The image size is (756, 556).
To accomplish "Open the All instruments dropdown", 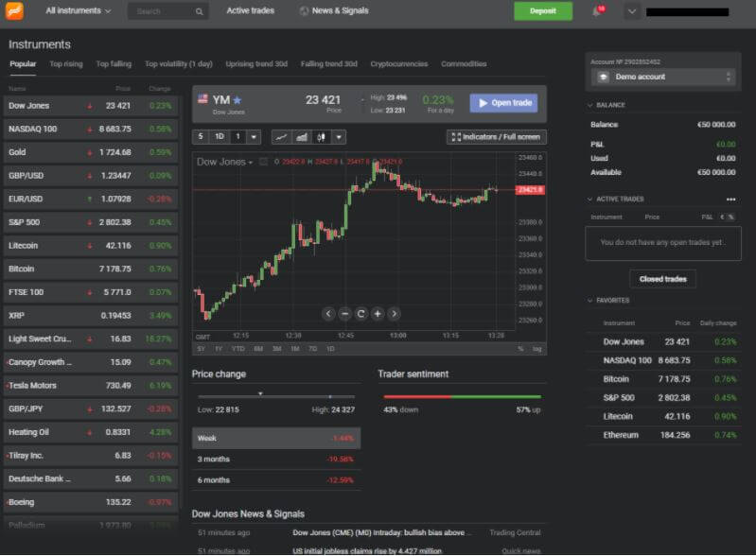I will point(79,10).
